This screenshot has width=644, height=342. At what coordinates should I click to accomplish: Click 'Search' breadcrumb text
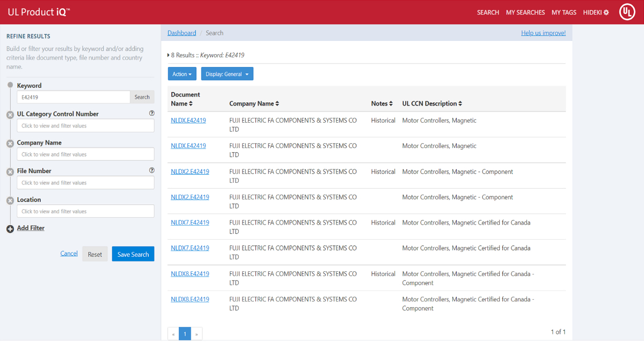click(x=215, y=33)
